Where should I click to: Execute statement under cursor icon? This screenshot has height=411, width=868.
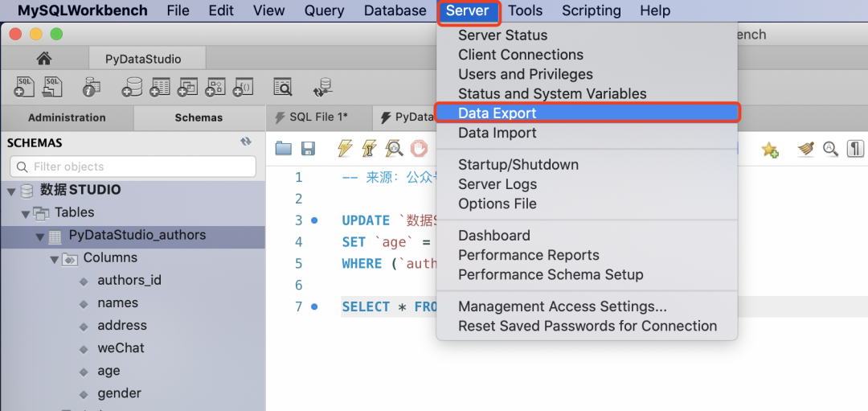pos(369,148)
